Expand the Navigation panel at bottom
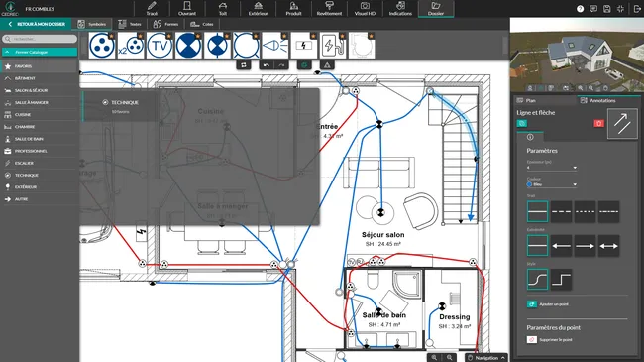644x362 pixels. 486,358
